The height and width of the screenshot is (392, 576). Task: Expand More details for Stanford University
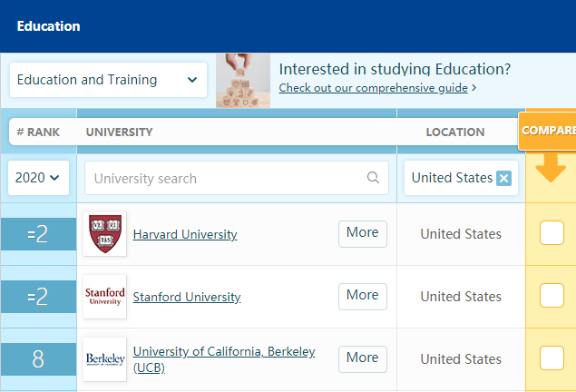tap(362, 296)
